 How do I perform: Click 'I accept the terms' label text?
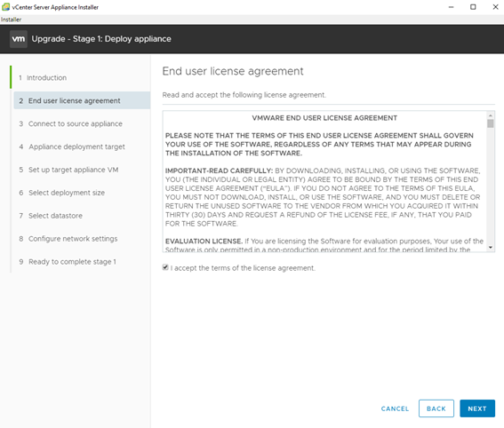pyautogui.click(x=243, y=268)
